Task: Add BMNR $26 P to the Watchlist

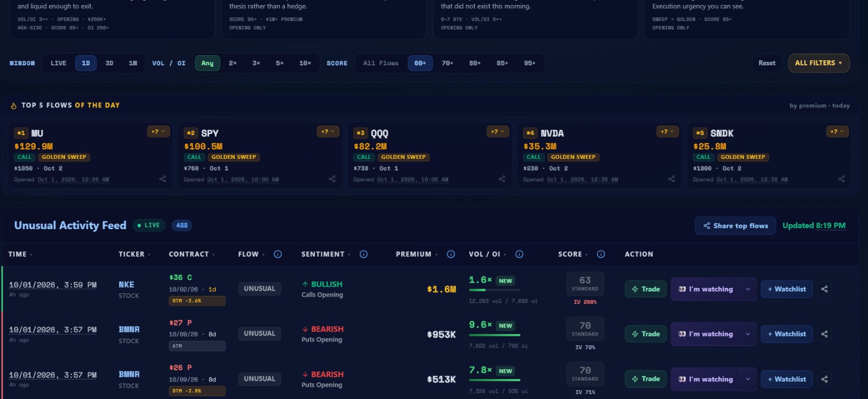Action: point(786,379)
